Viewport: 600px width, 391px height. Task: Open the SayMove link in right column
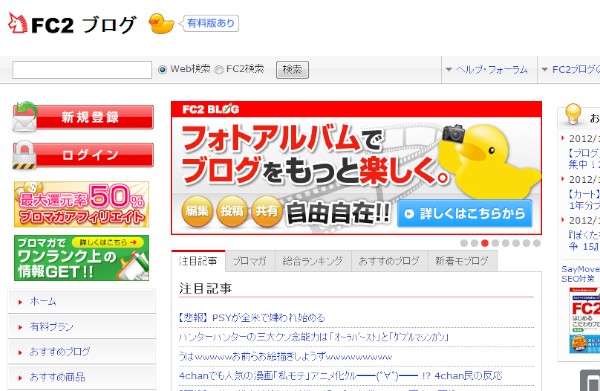coord(581,269)
